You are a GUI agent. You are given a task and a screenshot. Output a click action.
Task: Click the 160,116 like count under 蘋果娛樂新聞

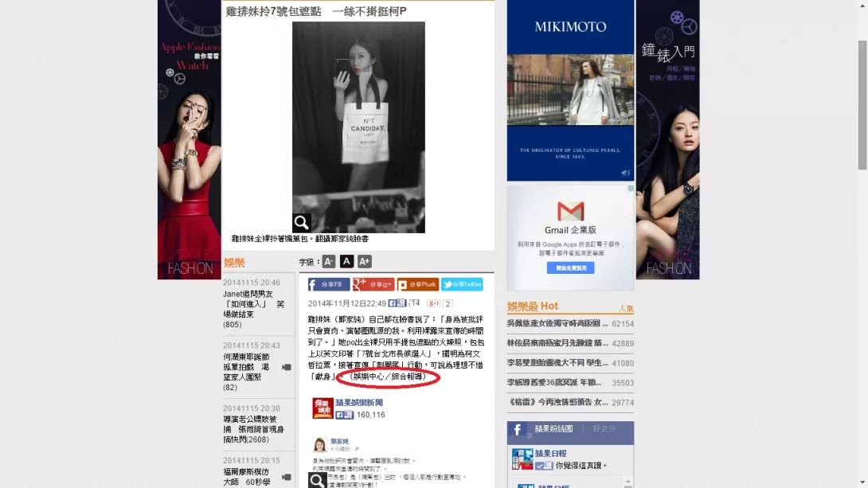pyautogui.click(x=371, y=415)
